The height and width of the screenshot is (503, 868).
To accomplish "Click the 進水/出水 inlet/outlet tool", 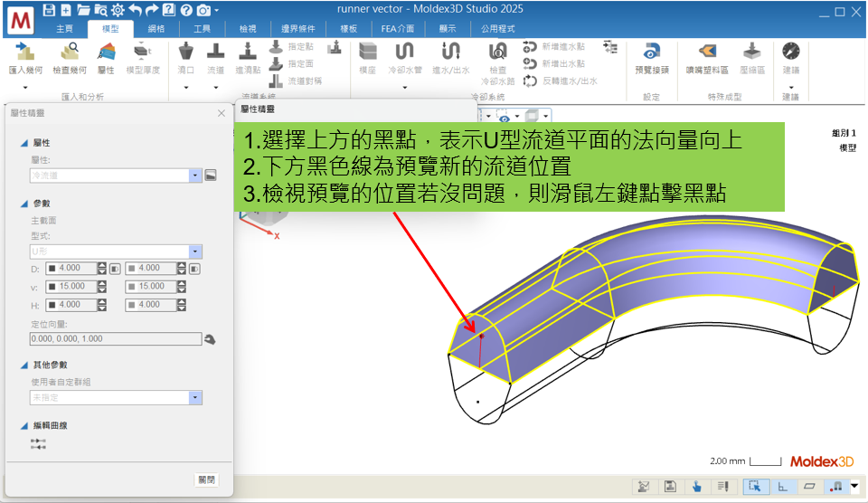I will [x=451, y=58].
